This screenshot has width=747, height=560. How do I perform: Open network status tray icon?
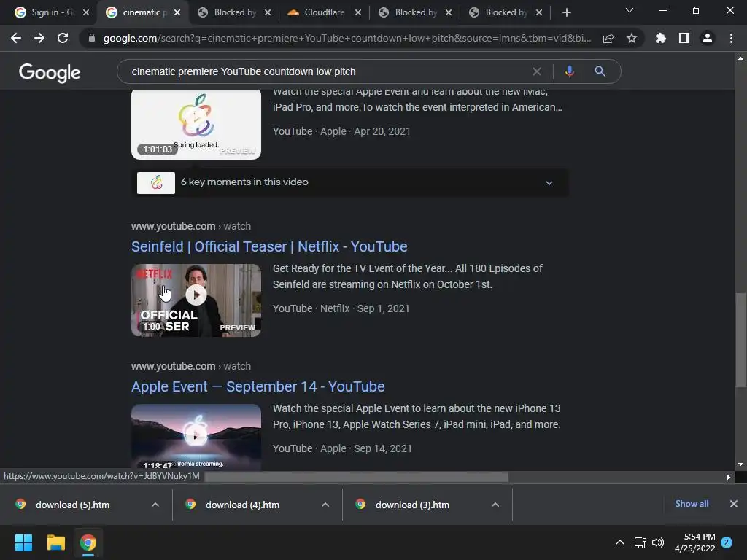640,542
